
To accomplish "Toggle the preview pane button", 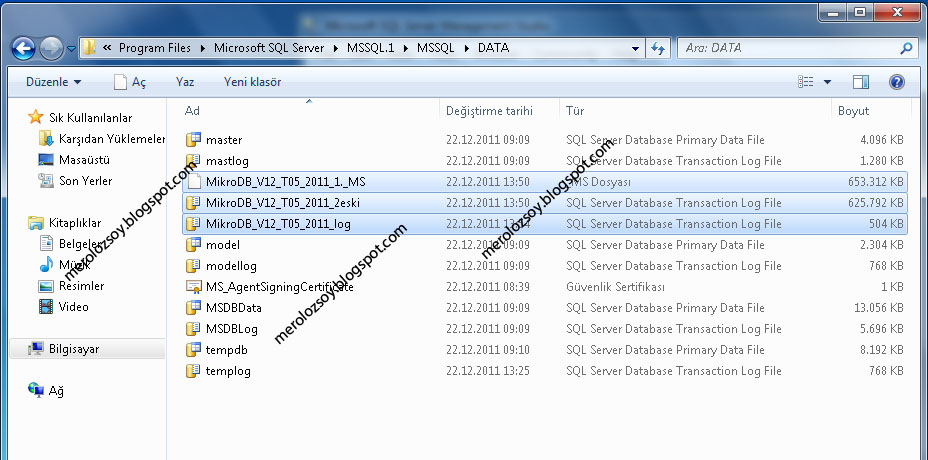I will coord(861,82).
